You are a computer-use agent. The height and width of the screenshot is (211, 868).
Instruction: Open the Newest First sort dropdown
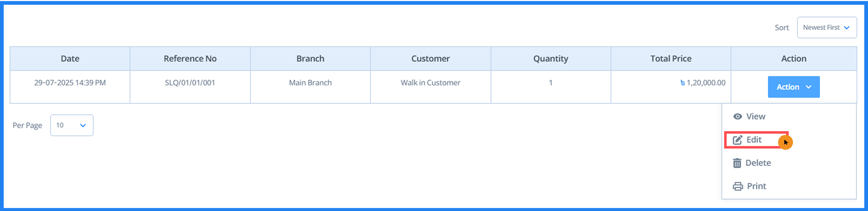tap(827, 27)
